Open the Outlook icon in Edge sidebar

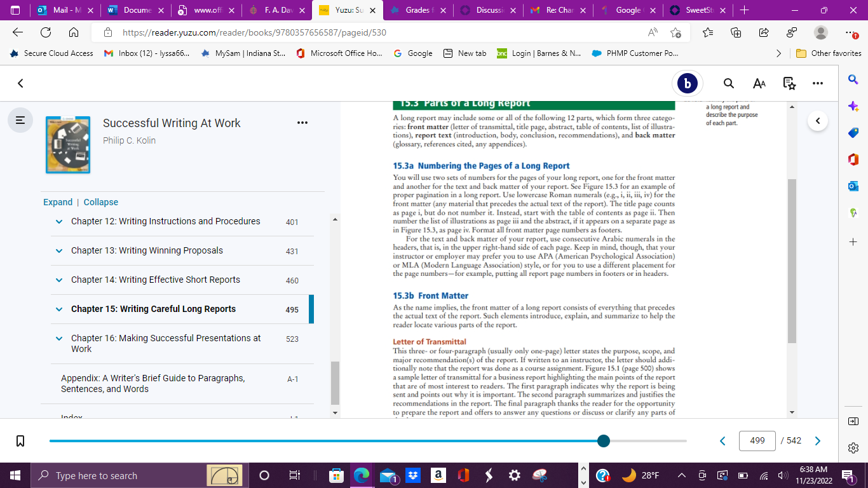(x=853, y=186)
